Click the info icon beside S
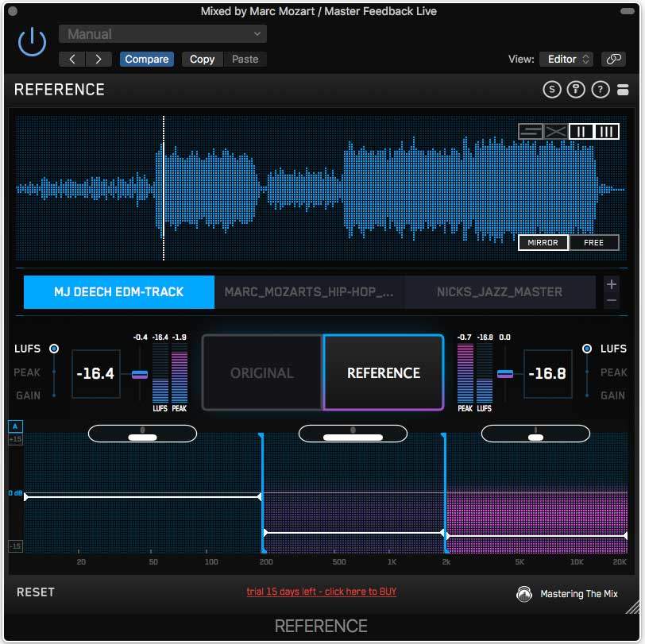Screen dimensions: 645x644 pos(576,90)
